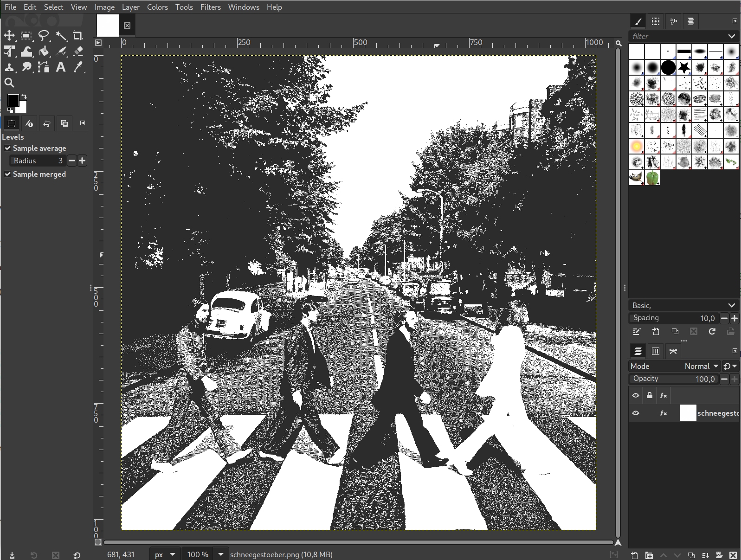This screenshot has width=741, height=560.
Task: Select the Warp Transform tool
Action: (26, 51)
